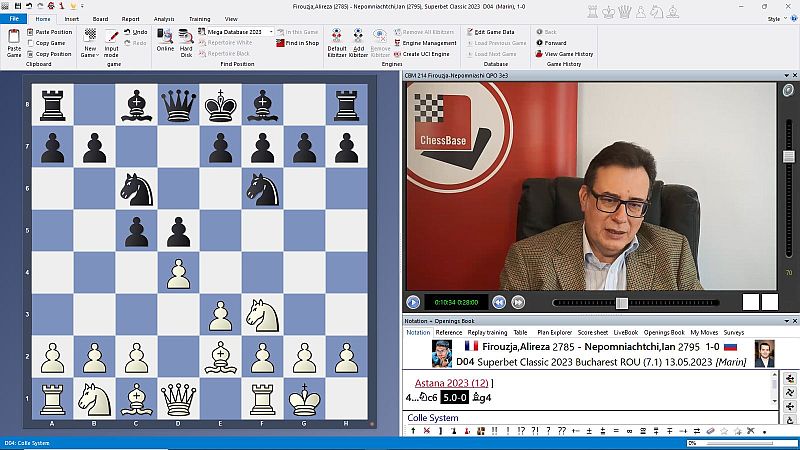This screenshot has width=800, height=450.
Task: Start the Default Kibitzer engine
Action: coord(336,40)
